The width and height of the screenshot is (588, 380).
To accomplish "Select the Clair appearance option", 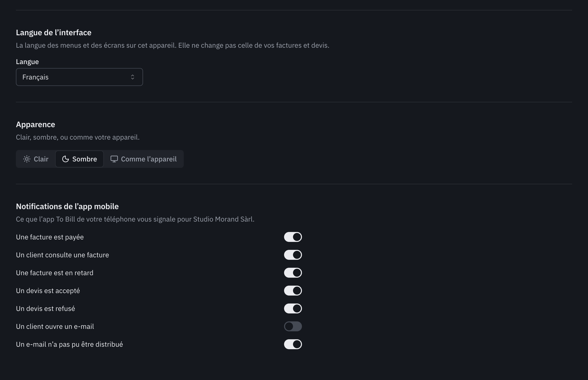I will click(36, 159).
